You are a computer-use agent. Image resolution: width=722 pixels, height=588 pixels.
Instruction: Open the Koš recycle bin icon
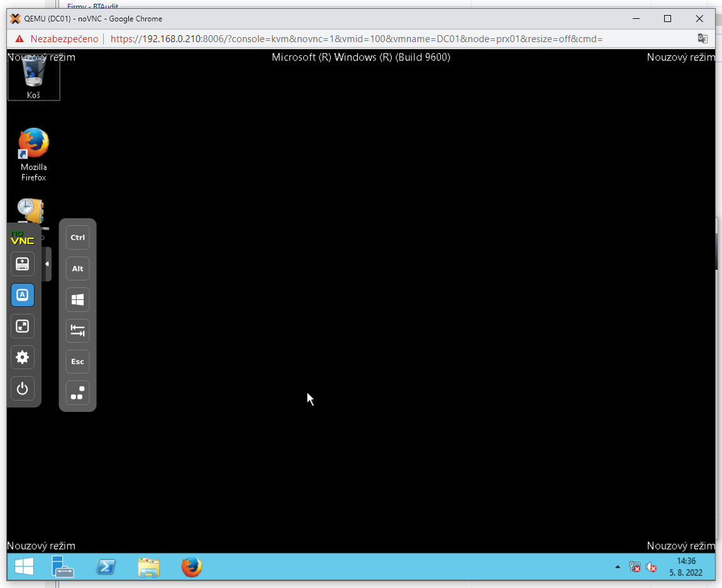34,76
